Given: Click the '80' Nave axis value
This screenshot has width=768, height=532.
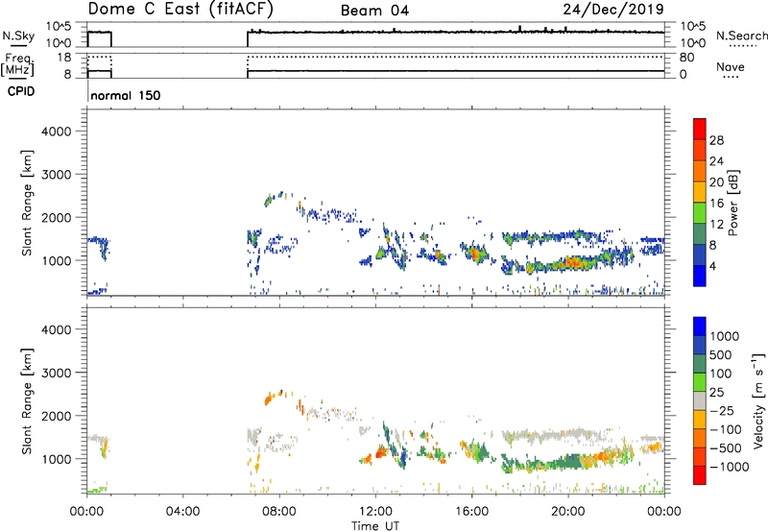Looking at the screenshot, I should (x=686, y=58).
